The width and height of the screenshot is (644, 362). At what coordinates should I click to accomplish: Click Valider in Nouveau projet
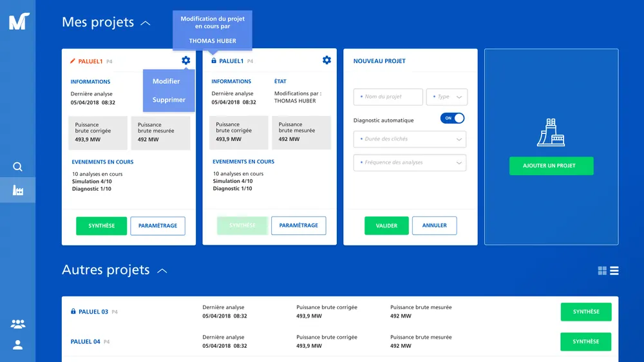(386, 225)
